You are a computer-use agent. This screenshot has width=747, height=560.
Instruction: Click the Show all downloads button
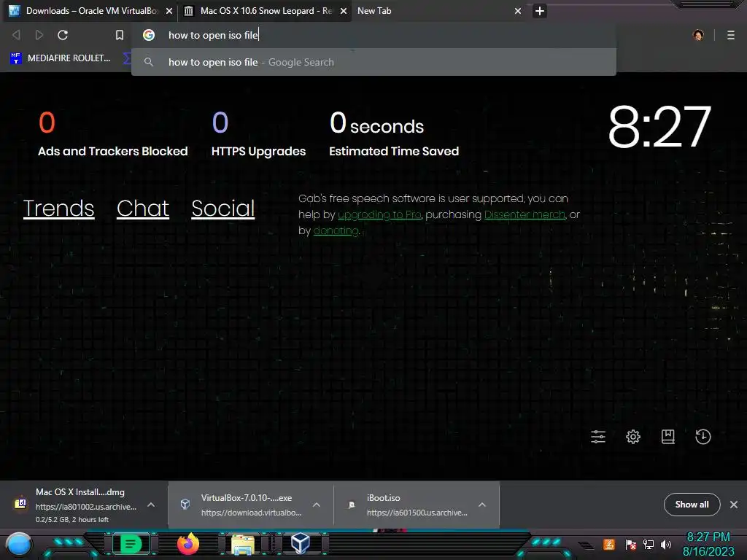tap(692, 505)
